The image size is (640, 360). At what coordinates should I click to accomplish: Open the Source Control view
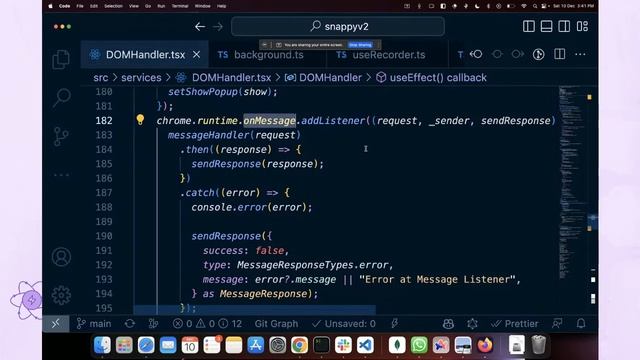61,136
